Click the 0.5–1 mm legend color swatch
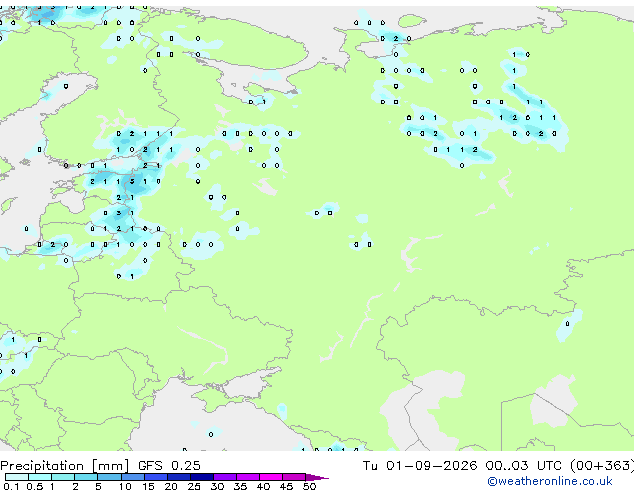The image size is (634, 490). [x=40, y=477]
